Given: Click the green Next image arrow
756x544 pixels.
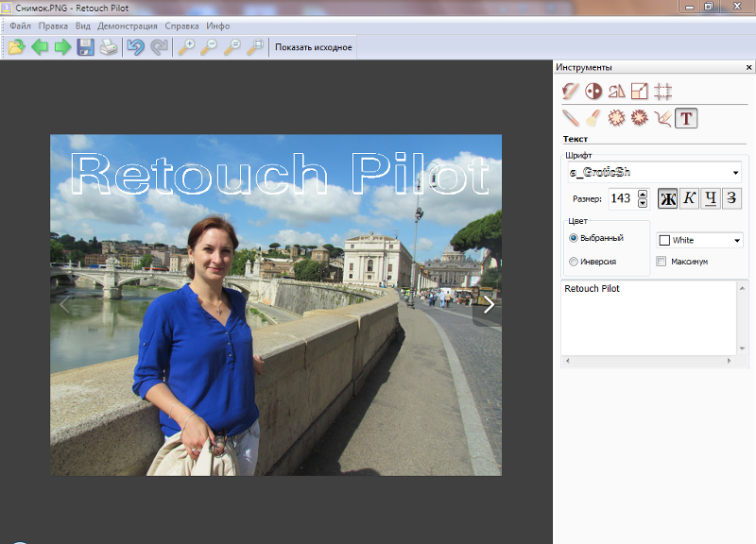Looking at the screenshot, I should click(x=62, y=47).
